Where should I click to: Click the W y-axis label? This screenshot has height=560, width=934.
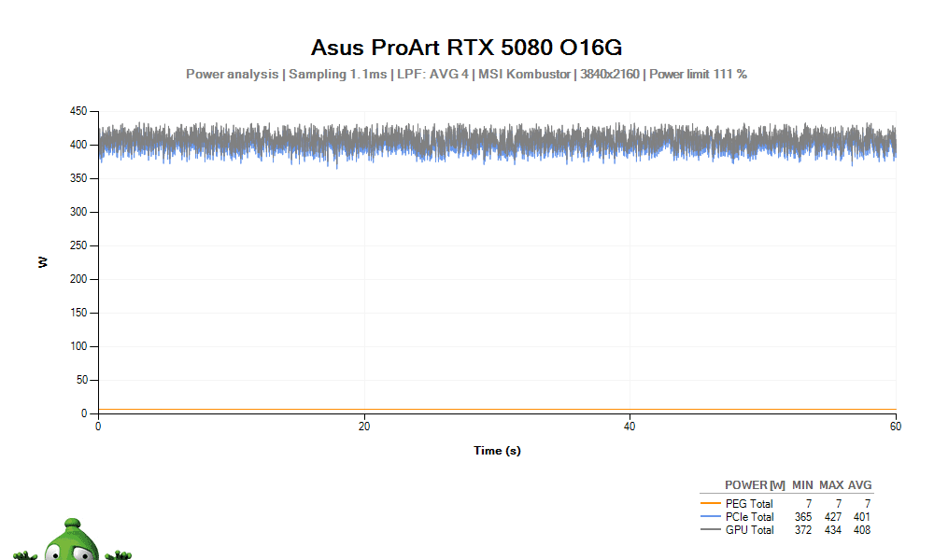click(x=43, y=262)
